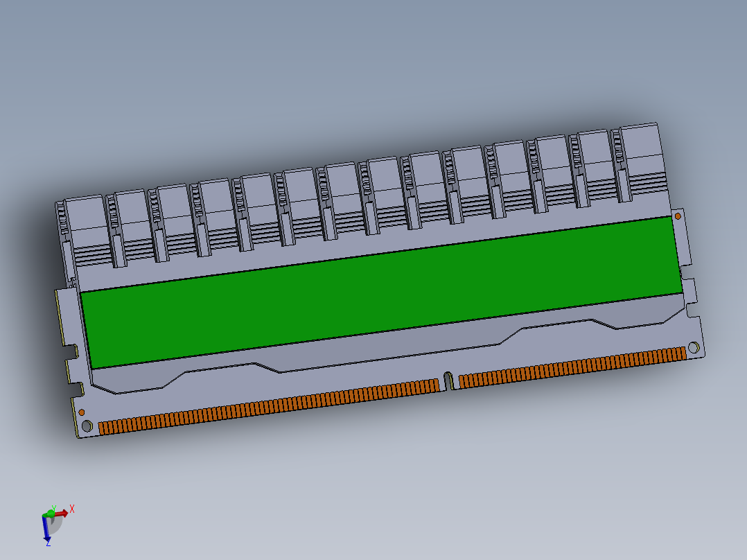Pick the mounting hole beside the shorter contact row

click(x=694, y=347)
